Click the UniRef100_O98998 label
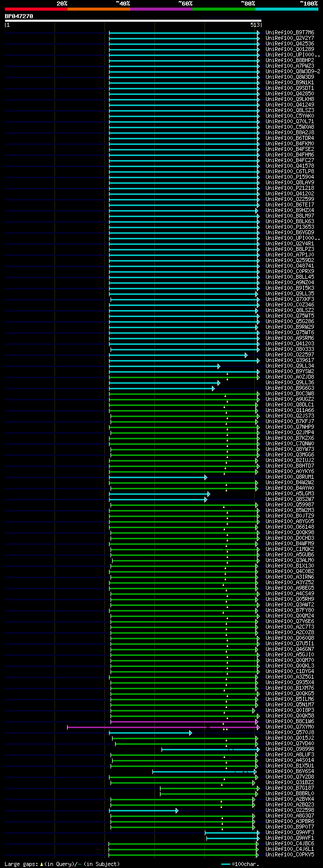The width and height of the screenshot is (323, 868). pyautogui.click(x=290, y=749)
